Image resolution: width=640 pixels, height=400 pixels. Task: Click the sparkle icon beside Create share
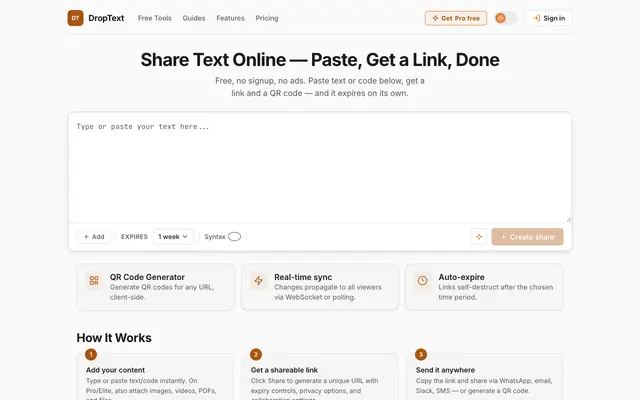(x=479, y=237)
